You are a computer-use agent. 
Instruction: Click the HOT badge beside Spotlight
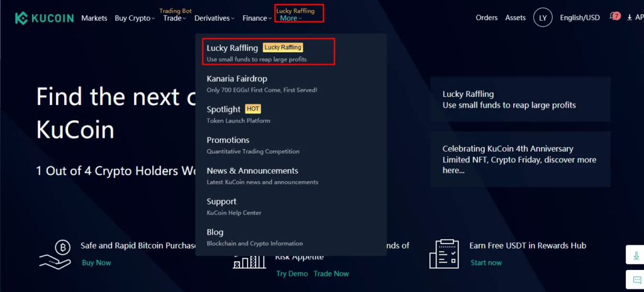pos(253,109)
